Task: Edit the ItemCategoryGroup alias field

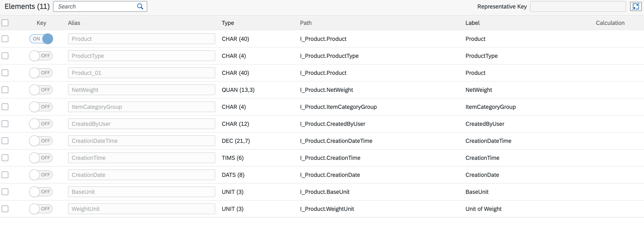Action: coord(141,107)
